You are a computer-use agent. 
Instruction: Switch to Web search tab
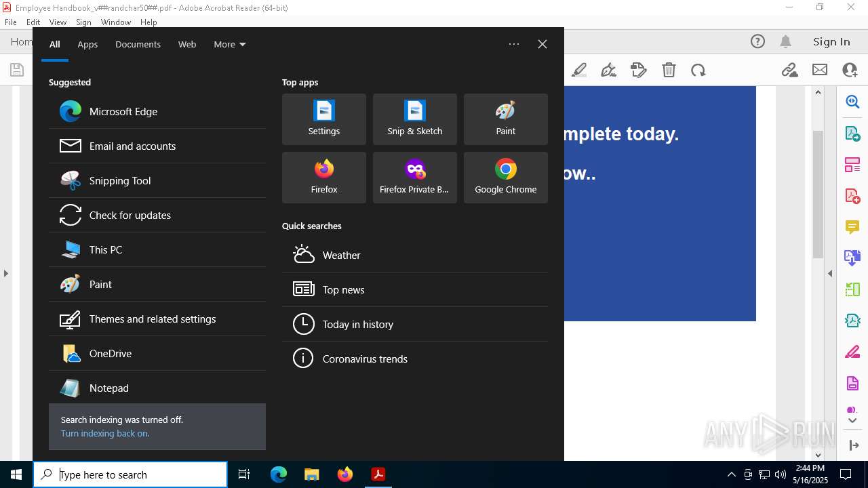[187, 44]
